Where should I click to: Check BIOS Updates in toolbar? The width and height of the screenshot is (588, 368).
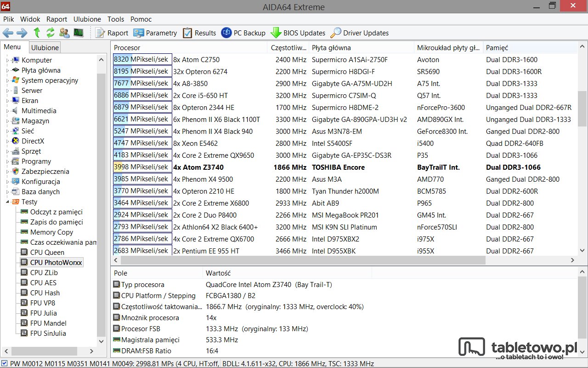point(298,33)
